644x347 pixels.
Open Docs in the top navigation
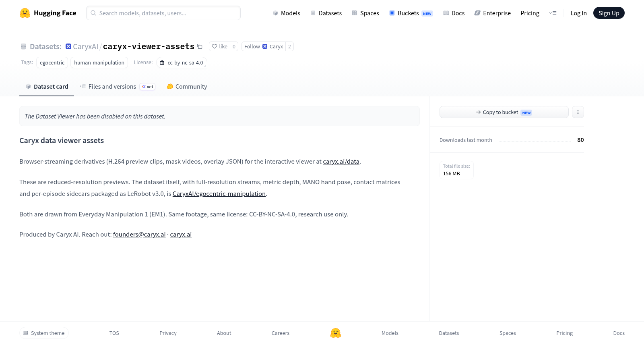coord(454,13)
